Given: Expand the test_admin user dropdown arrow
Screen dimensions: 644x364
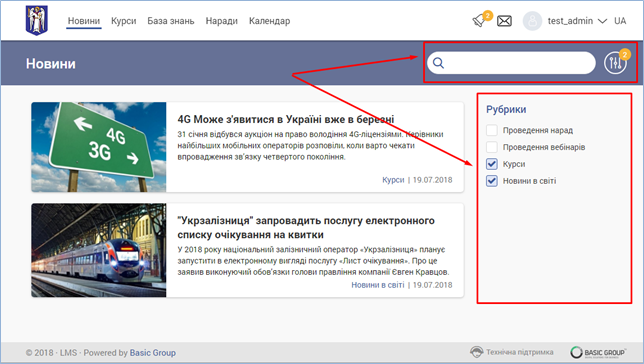Looking at the screenshot, I should pyautogui.click(x=602, y=21).
